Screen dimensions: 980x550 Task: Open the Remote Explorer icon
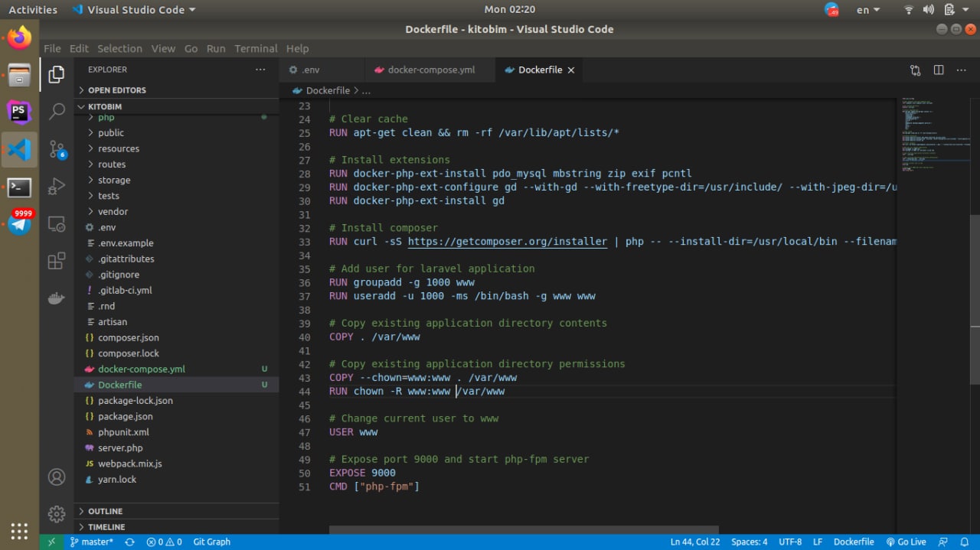pyautogui.click(x=57, y=224)
